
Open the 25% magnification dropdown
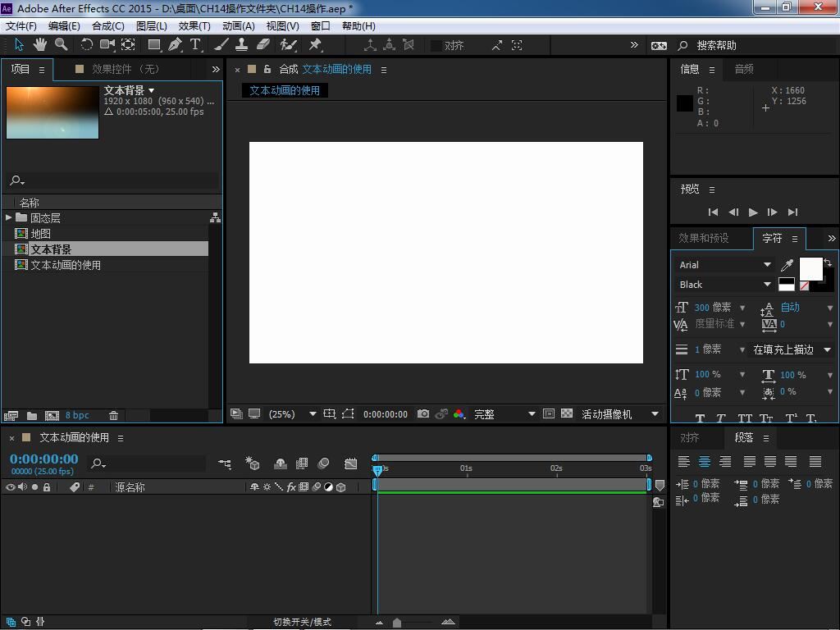pos(292,414)
